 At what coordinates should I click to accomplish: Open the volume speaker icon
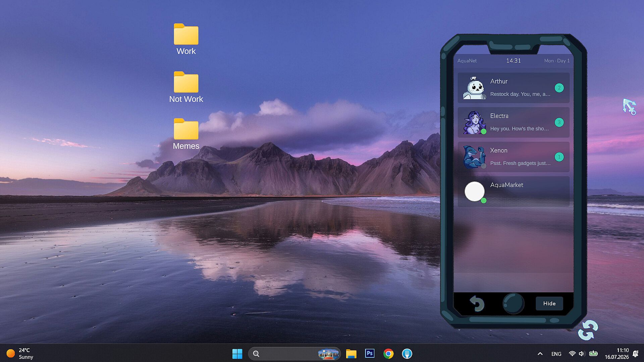point(582,354)
